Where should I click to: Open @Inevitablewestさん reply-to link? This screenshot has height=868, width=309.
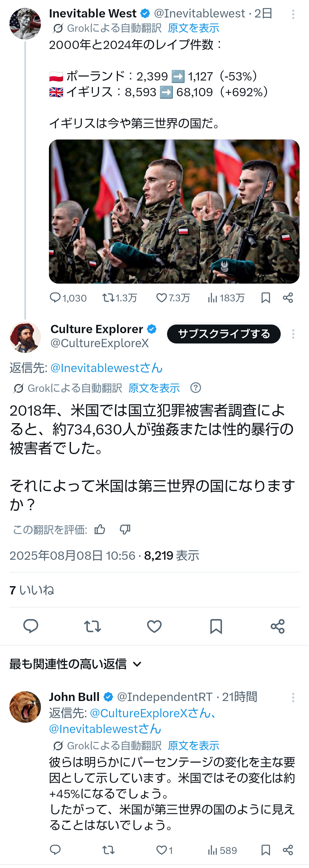click(106, 368)
